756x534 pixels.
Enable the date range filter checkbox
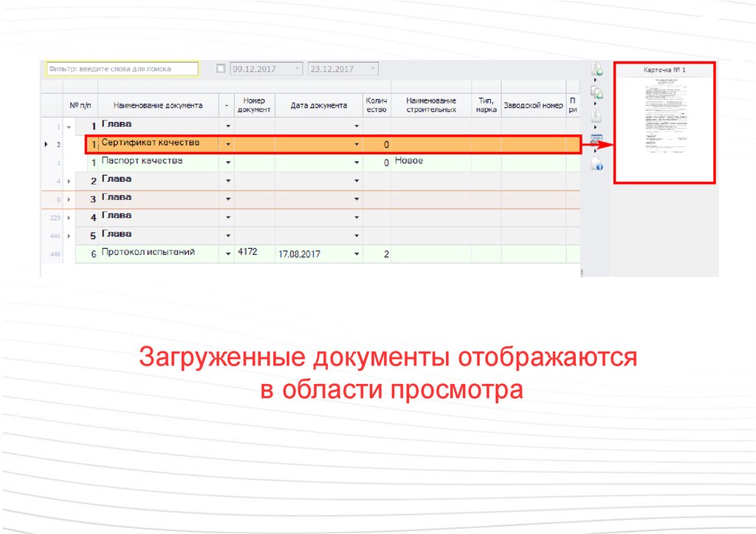221,69
